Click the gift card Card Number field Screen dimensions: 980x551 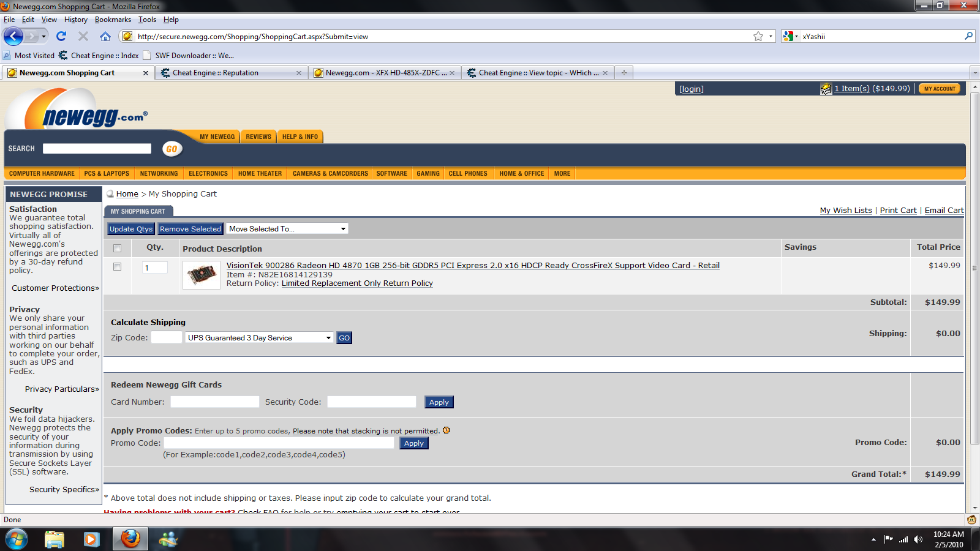[215, 402]
